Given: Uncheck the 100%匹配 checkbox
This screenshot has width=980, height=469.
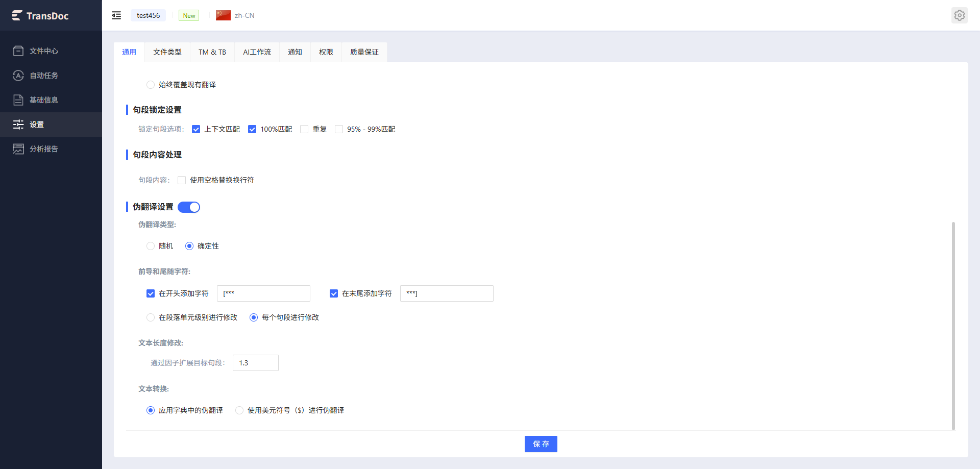Looking at the screenshot, I should pos(252,129).
